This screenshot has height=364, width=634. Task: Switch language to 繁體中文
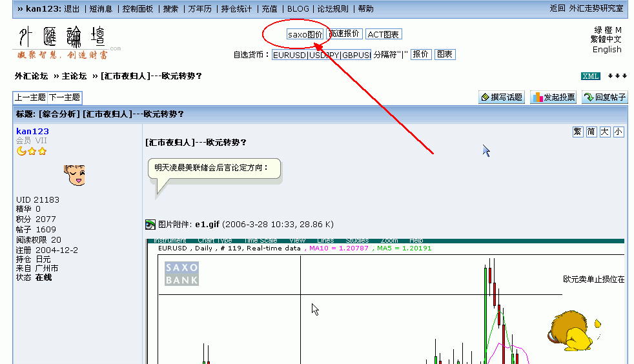pyautogui.click(x=606, y=39)
